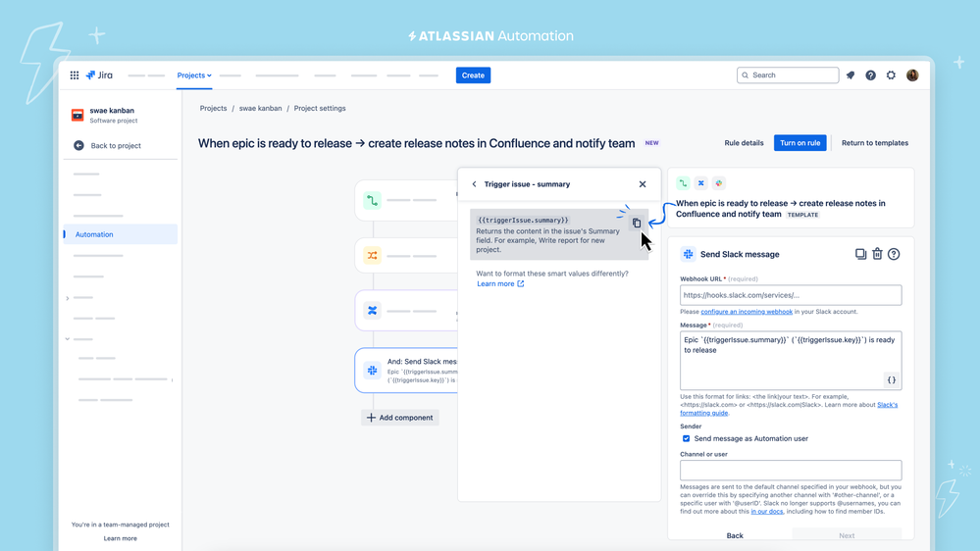The width and height of the screenshot is (980, 551).
Task: Open the user profile avatar
Action: pos(912,75)
